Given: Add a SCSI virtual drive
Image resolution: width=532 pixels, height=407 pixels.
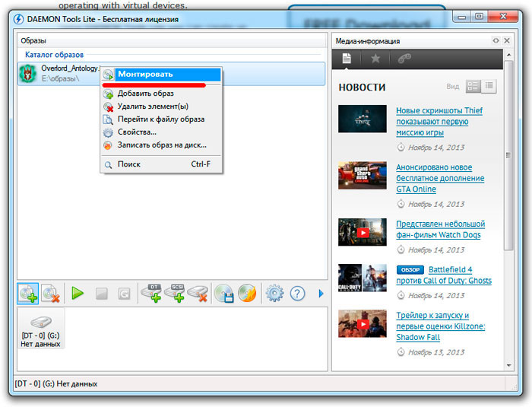Looking at the screenshot, I should (x=175, y=293).
